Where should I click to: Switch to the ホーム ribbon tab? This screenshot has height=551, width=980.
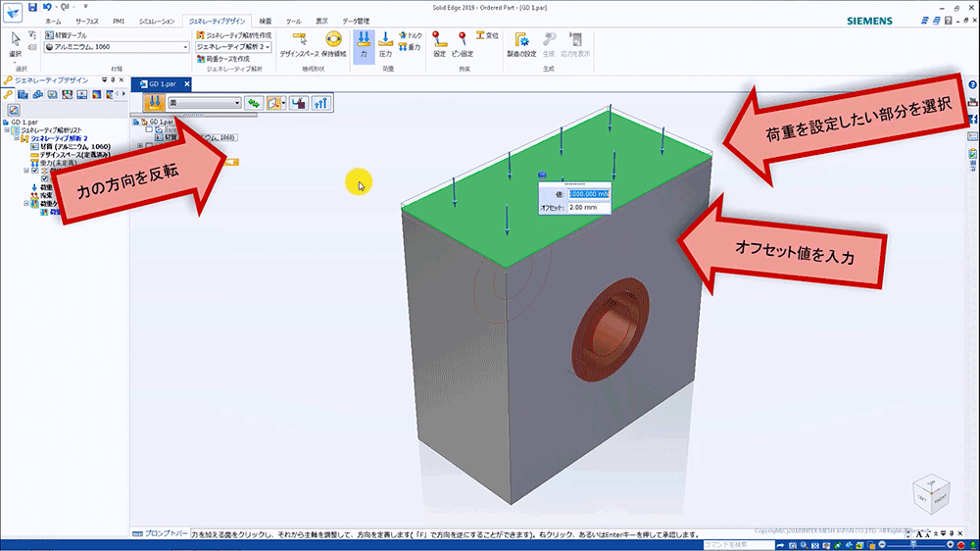(53, 22)
